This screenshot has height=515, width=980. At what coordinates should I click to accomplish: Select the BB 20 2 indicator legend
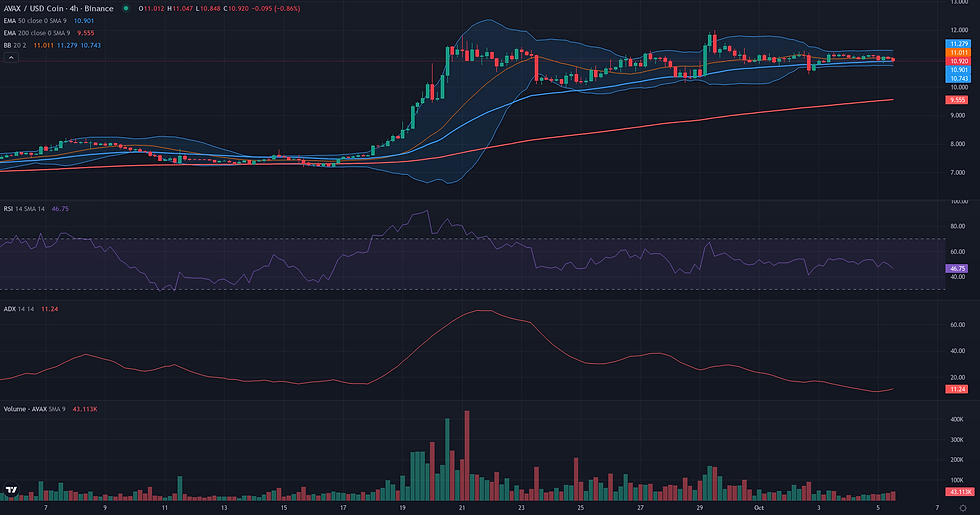pos(16,45)
